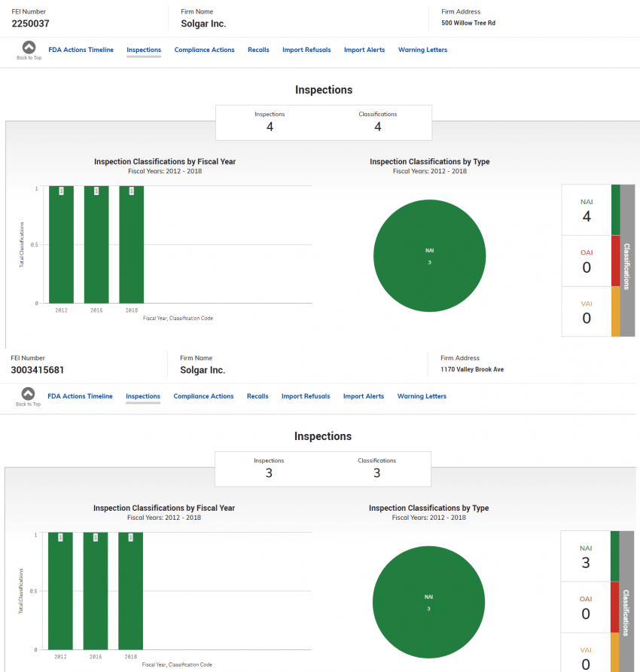Click the 2012 axis label in FEI 2250037 chart
The image size is (640, 672).
click(x=61, y=310)
